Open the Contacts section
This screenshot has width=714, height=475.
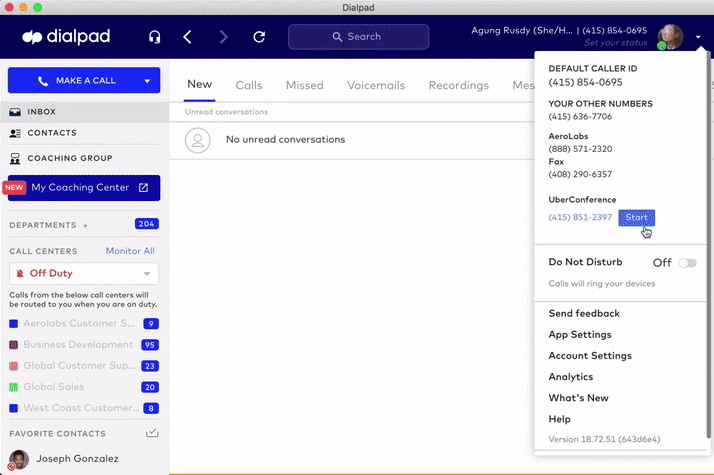click(84, 133)
